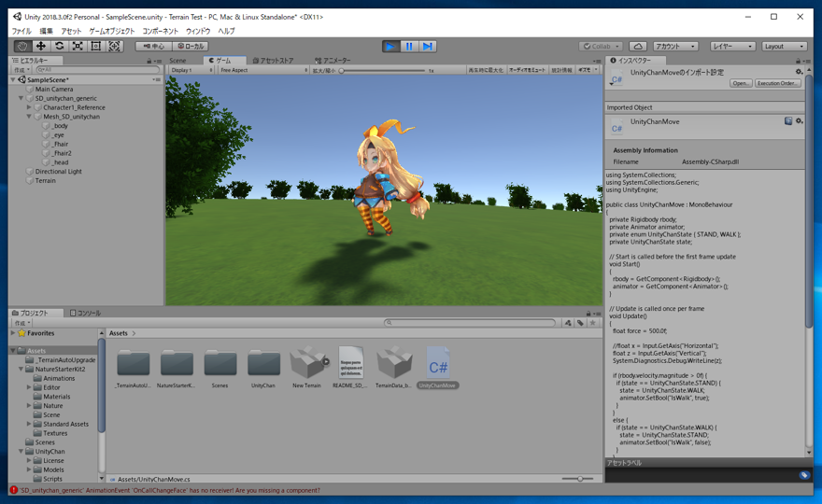Viewport: 822px width, 504px height.
Task: Open the レイヤー dropdown
Action: [x=732, y=46]
